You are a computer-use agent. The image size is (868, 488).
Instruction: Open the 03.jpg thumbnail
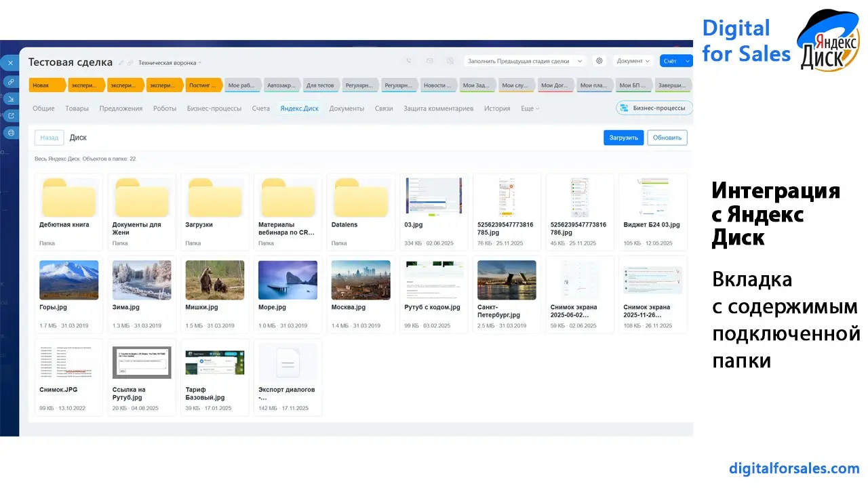[433, 197]
